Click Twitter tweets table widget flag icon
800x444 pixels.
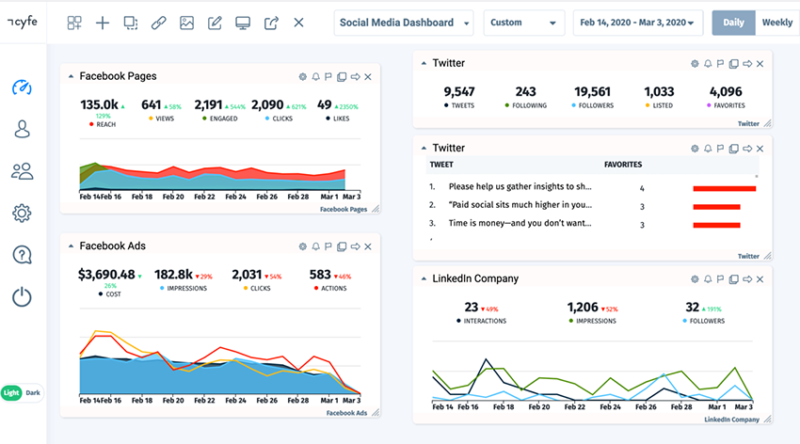coord(720,149)
